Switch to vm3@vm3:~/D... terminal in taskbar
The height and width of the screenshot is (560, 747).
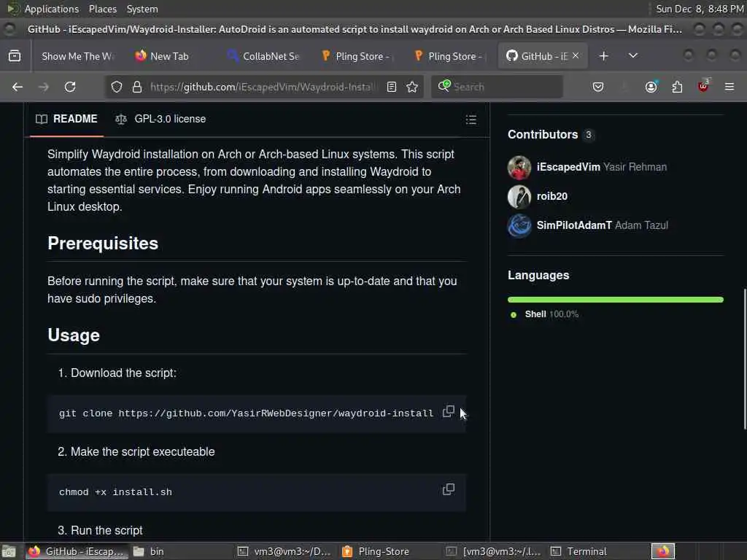(286, 551)
